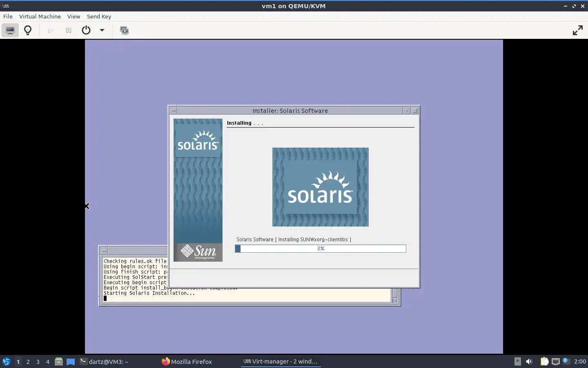Viewport: 588px width, 368px height.
Task: Click the clock showing 2:00
Action: tap(580, 361)
